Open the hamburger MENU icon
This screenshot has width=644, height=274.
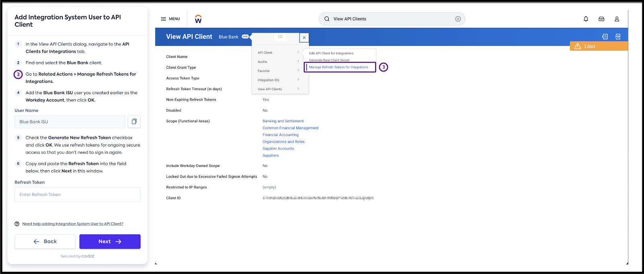pos(163,19)
